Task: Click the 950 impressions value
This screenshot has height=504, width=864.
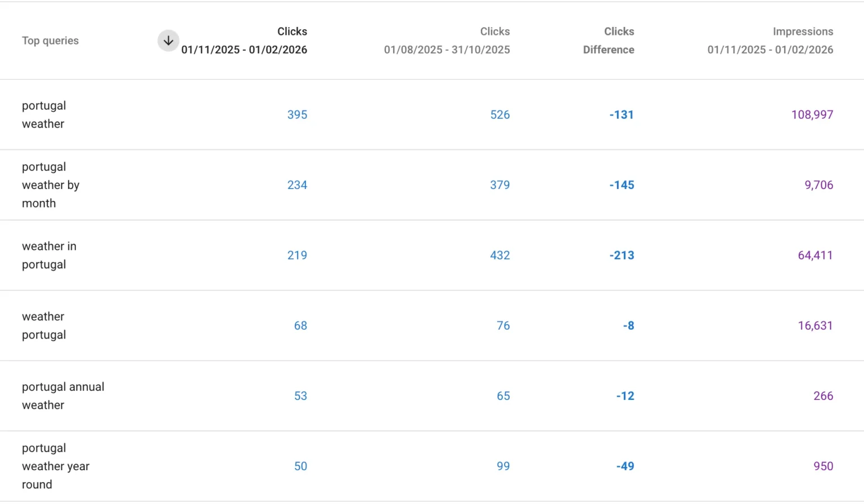Action: [823, 466]
